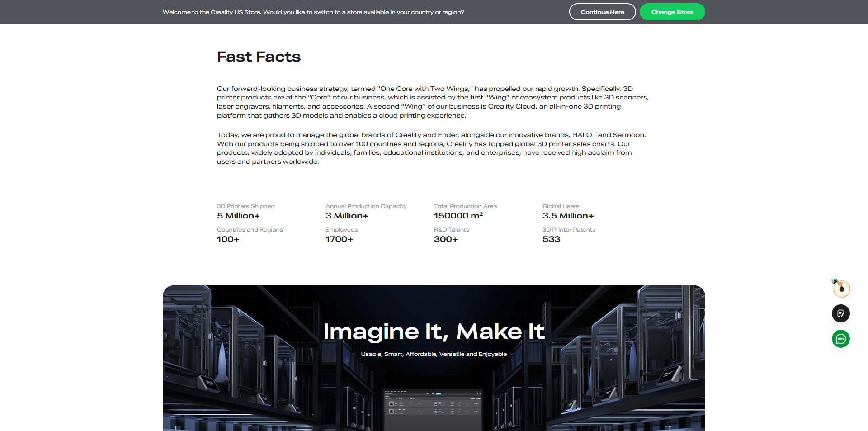Click the 'R&D Talents' label
The height and width of the screenshot is (431, 868).
click(452, 230)
